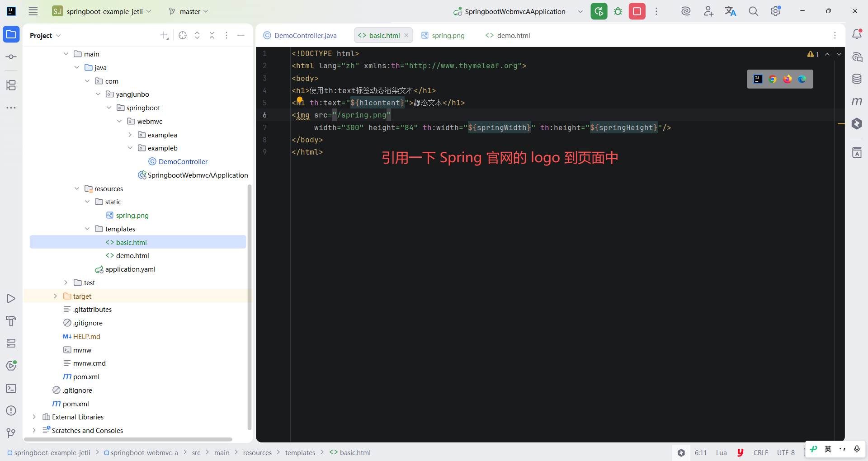Viewport: 868px width, 461px height.
Task: Open Database tool window
Action: click(x=857, y=79)
